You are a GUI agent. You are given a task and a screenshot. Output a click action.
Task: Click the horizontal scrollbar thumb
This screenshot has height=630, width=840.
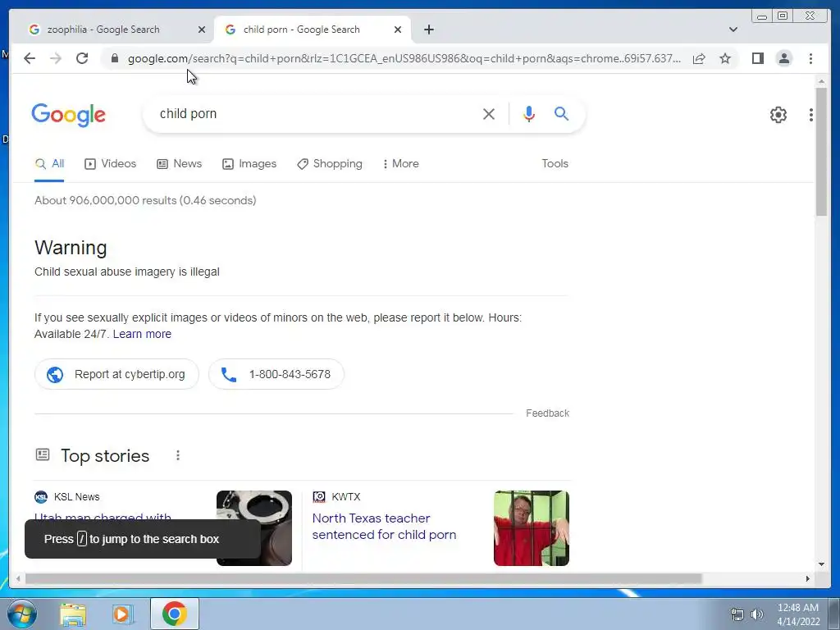pos(363,578)
